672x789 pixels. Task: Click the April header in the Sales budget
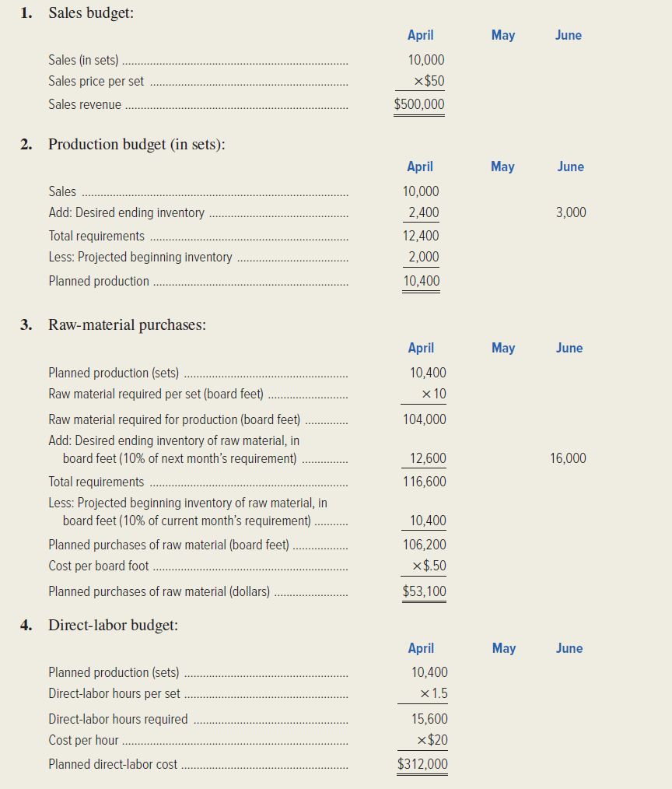point(420,35)
